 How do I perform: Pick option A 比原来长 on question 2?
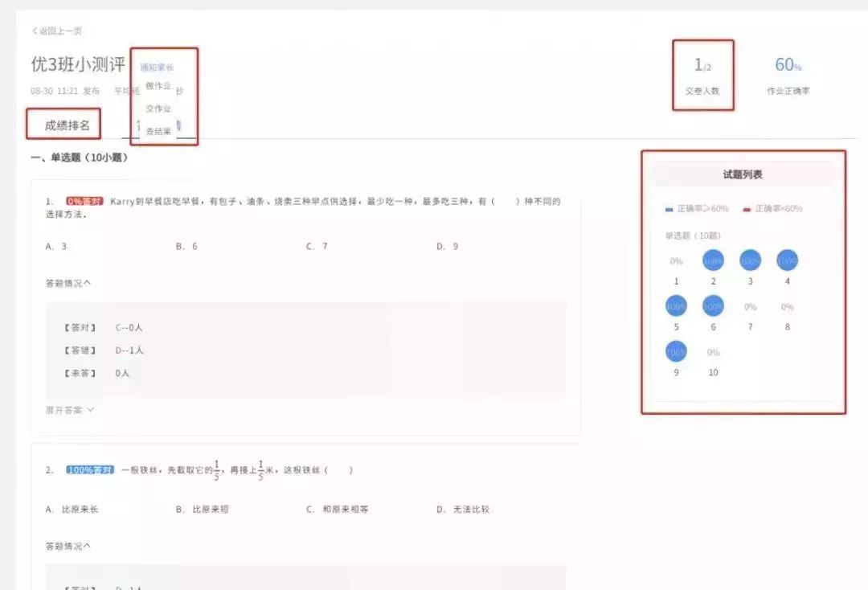[72, 510]
